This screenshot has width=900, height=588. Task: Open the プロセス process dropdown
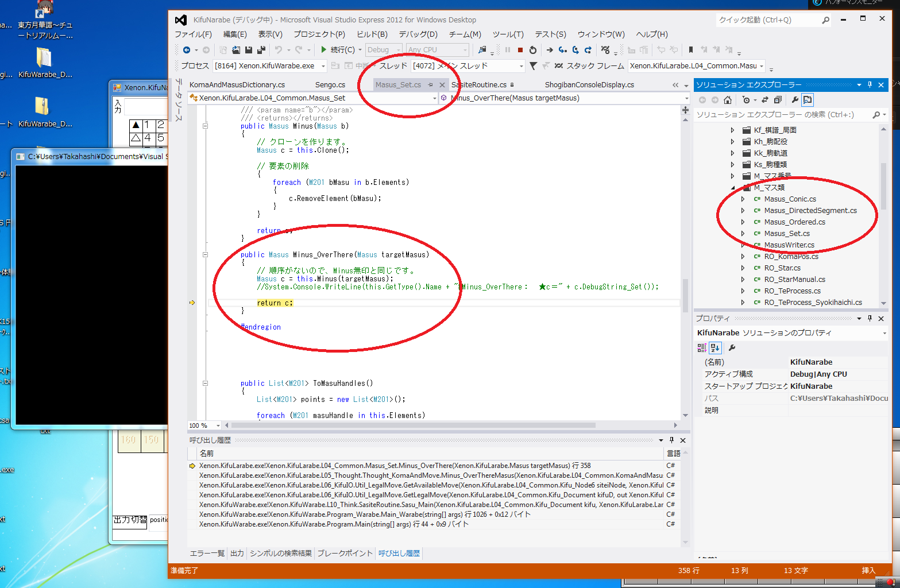pyautogui.click(x=323, y=66)
